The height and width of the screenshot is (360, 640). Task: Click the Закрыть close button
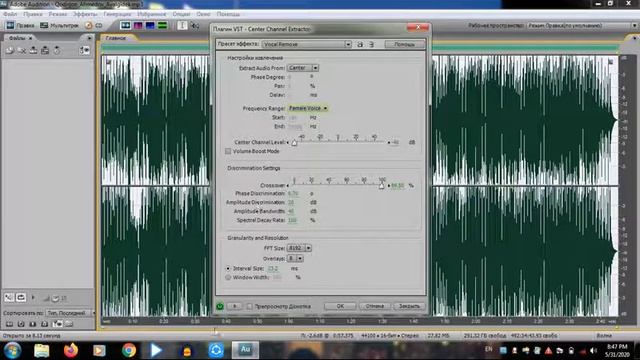coord(409,306)
